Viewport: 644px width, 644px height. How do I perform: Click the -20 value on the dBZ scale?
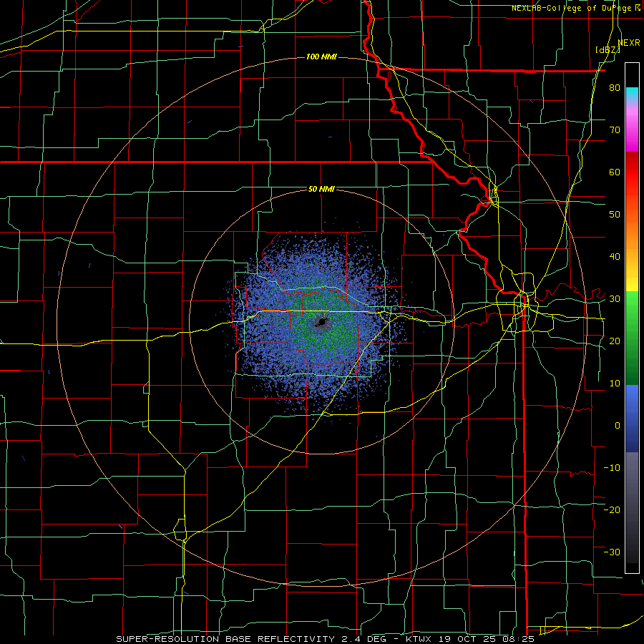(612, 510)
